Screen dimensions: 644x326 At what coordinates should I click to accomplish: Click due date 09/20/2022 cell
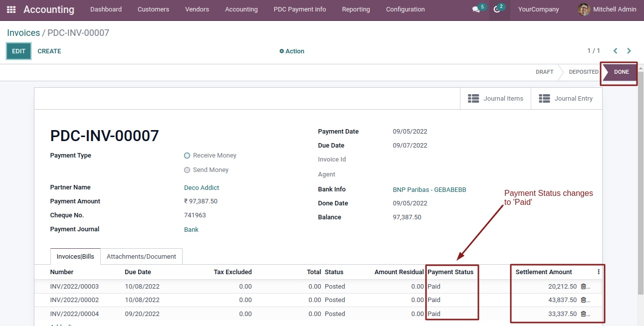tap(142, 314)
